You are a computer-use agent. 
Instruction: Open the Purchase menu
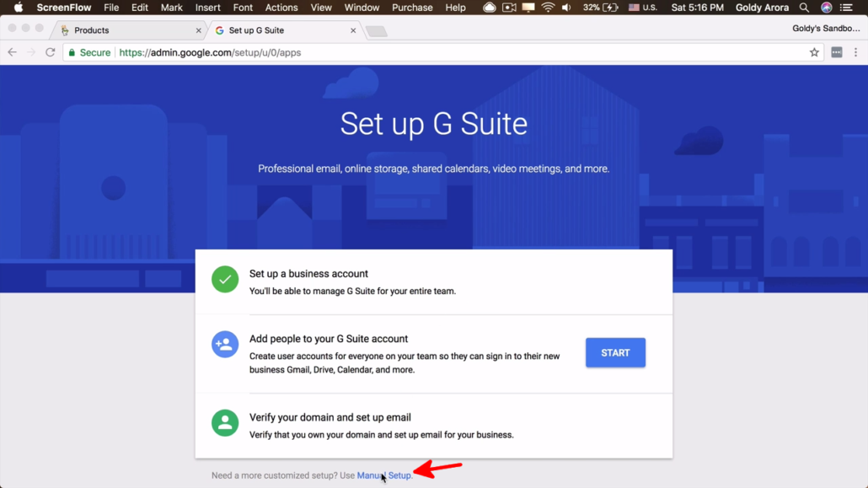[412, 8]
